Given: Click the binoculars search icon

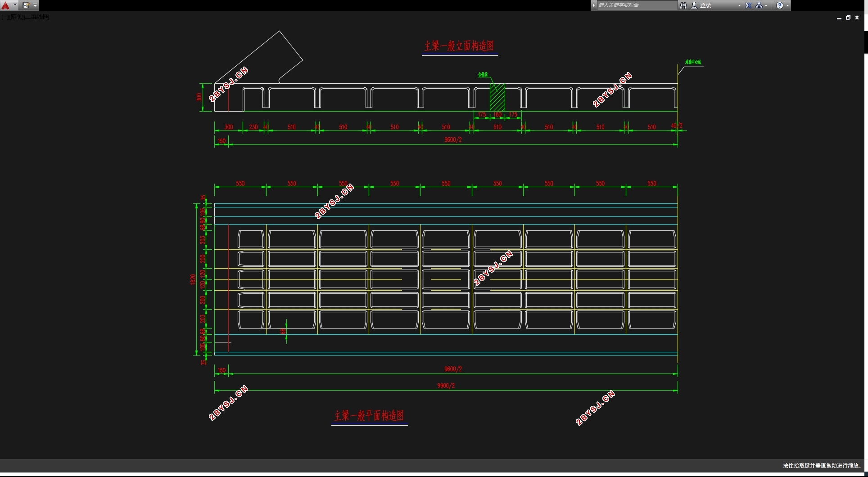Looking at the screenshot, I should [683, 5].
